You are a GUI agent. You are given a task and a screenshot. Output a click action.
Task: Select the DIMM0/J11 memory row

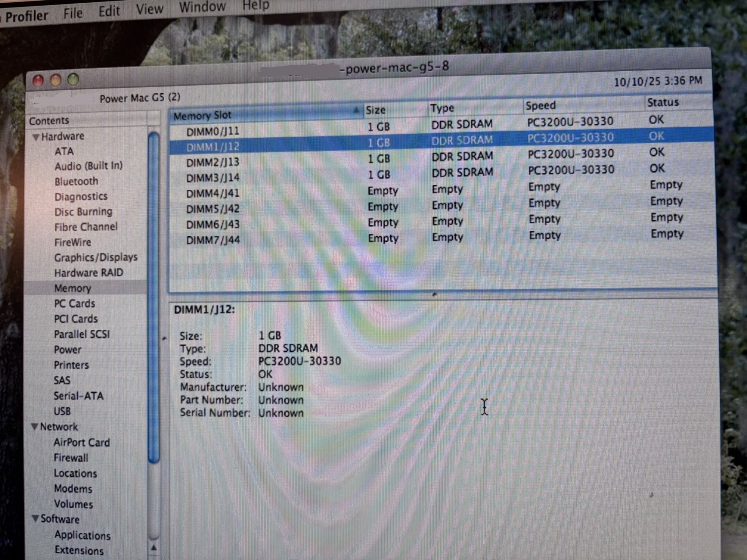(213, 131)
